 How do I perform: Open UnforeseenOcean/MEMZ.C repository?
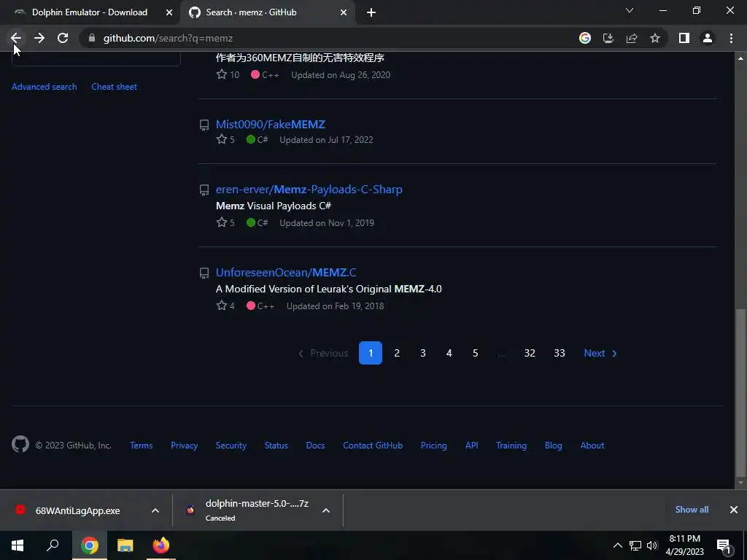coord(286,273)
